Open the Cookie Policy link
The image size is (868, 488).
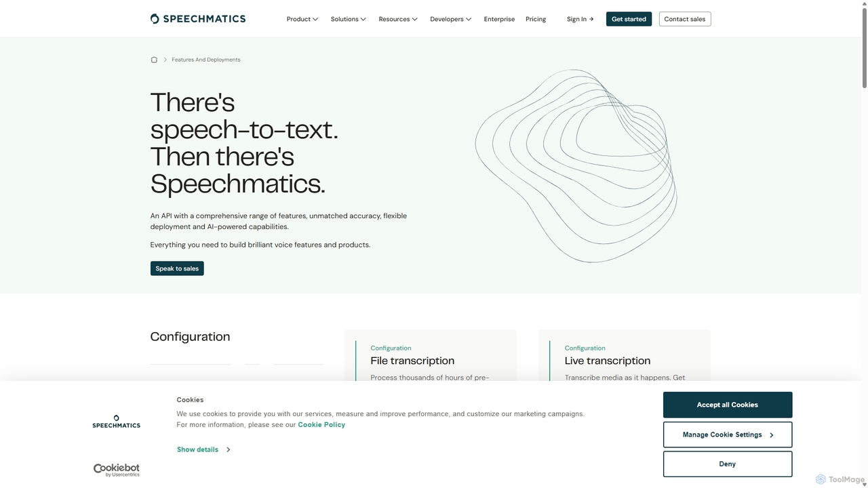(x=321, y=424)
